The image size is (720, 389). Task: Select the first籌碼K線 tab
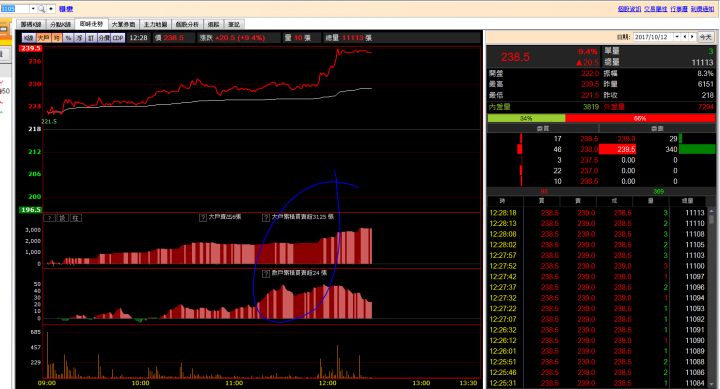coord(31,24)
